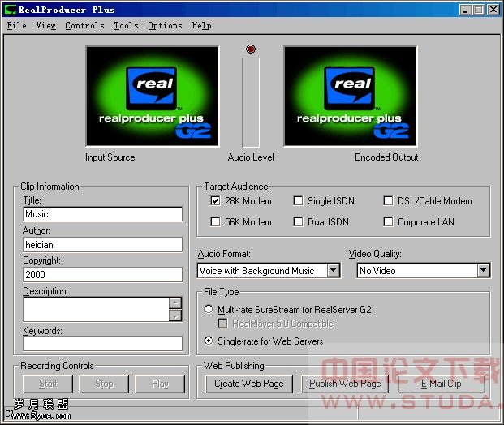Click the Encoded Output preview image

(351, 96)
